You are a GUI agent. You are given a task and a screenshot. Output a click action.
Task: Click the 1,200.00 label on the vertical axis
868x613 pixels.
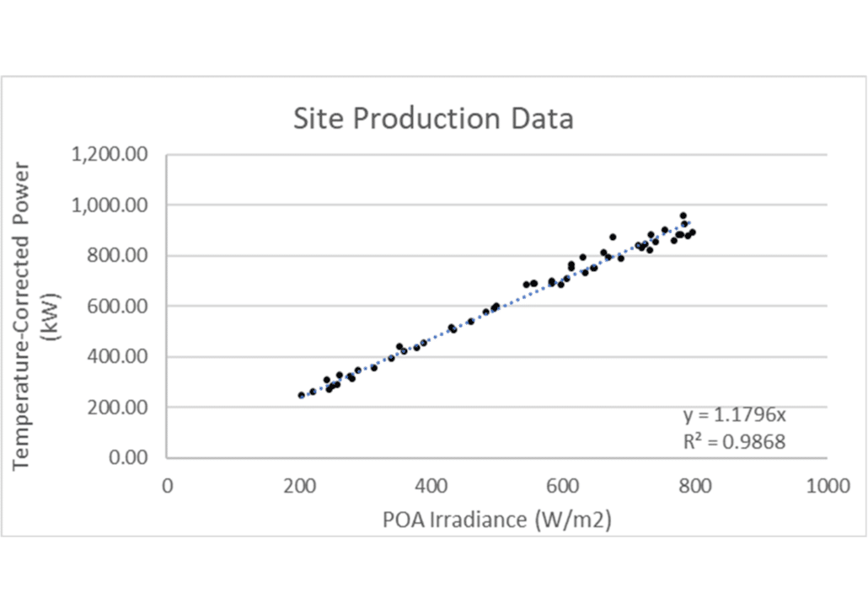(111, 155)
